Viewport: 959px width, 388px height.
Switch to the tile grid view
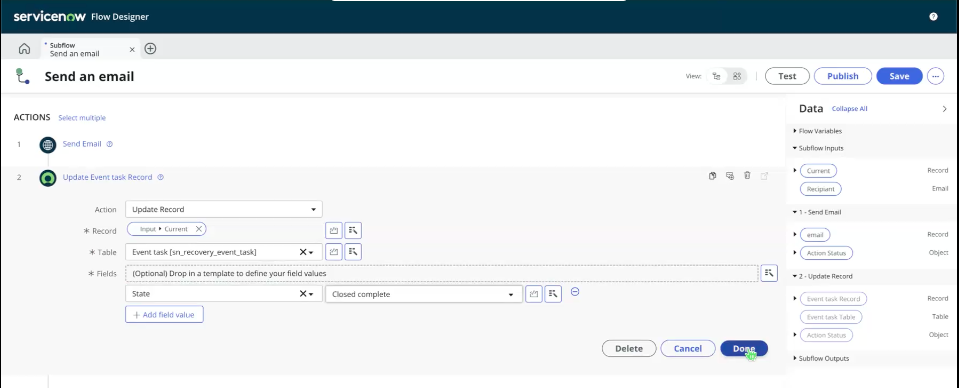pyautogui.click(x=737, y=76)
